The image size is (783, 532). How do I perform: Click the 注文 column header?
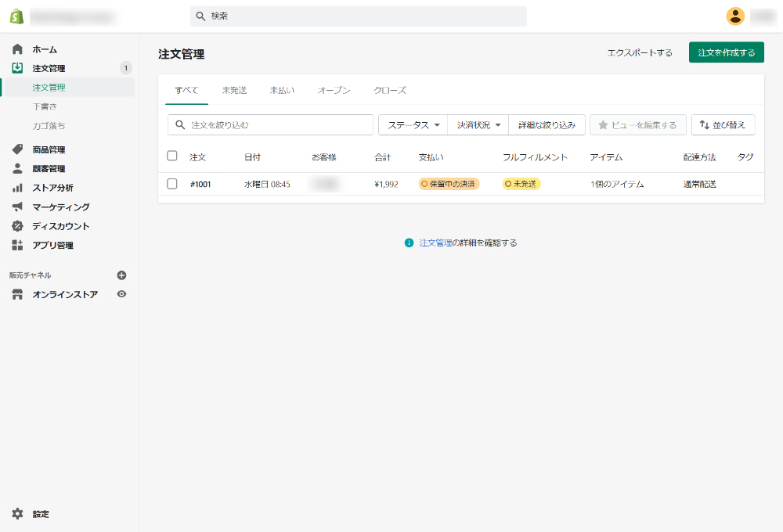tap(198, 157)
